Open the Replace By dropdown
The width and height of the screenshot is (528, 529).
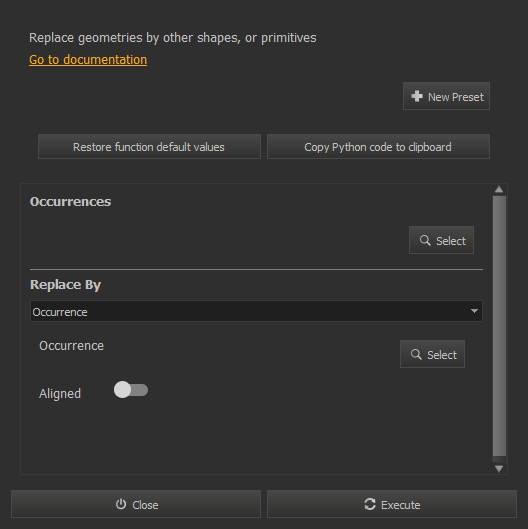pos(256,311)
